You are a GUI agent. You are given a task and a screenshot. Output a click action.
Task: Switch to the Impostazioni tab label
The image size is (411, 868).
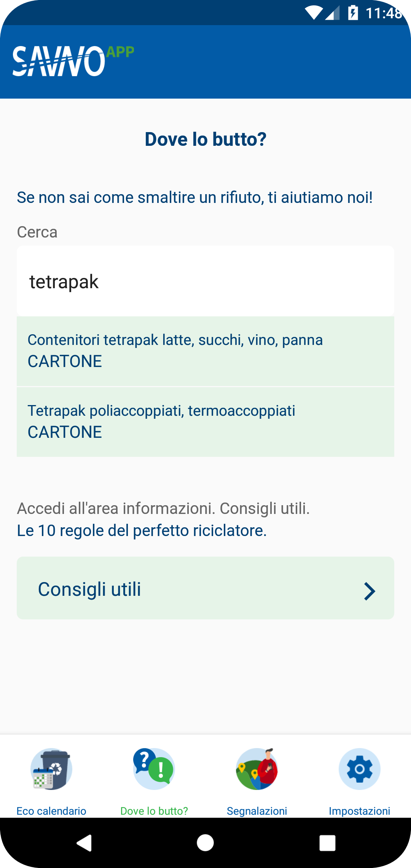(x=360, y=811)
